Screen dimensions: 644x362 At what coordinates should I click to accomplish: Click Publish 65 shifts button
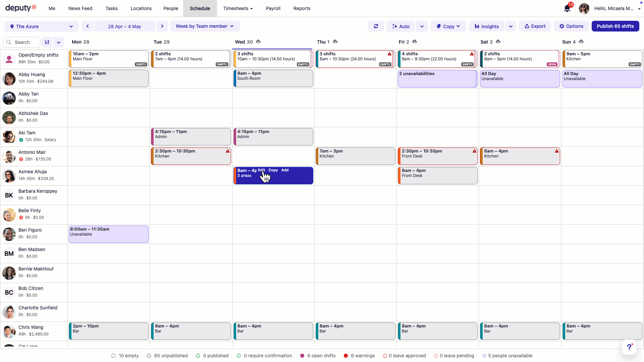[615, 26]
